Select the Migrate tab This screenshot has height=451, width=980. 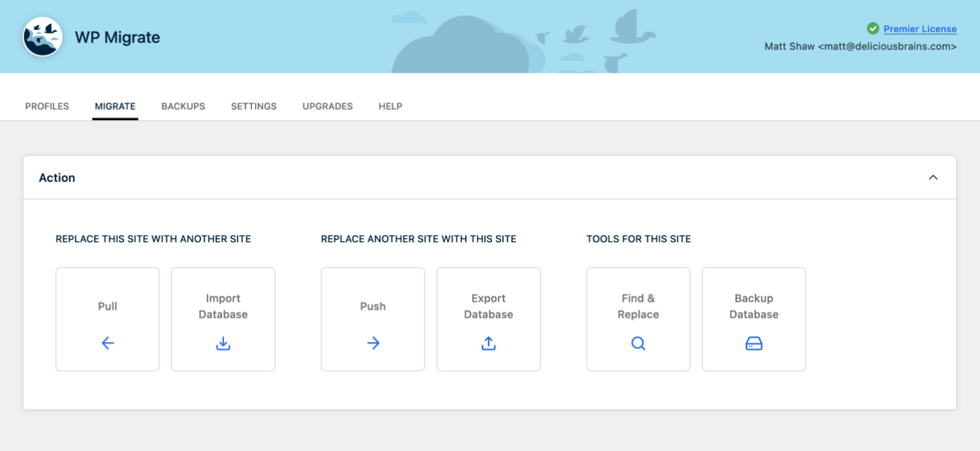click(115, 107)
